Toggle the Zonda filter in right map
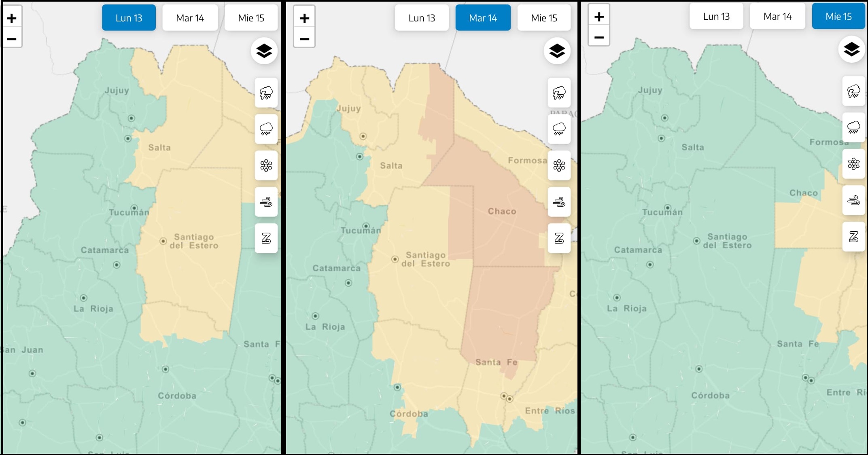This screenshot has width=868, height=455. click(x=853, y=237)
